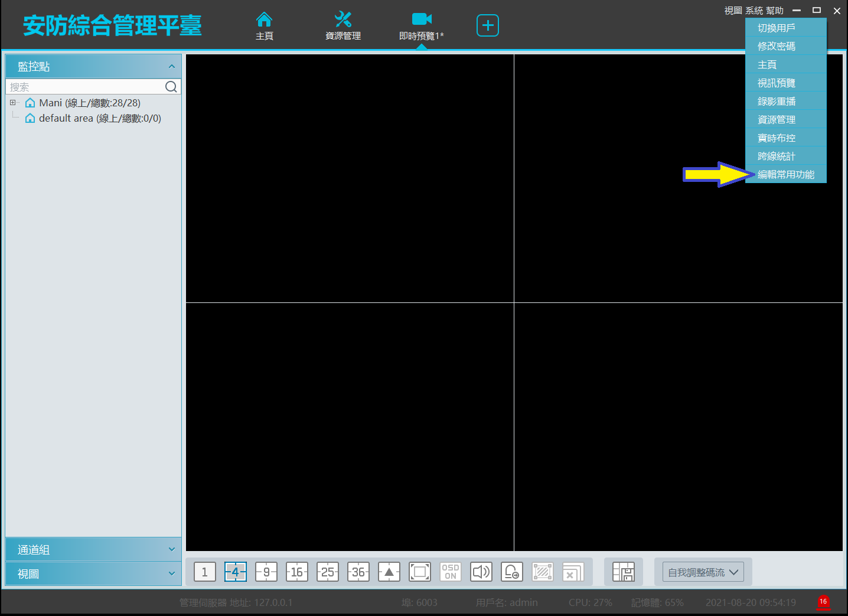Screen dimensions: 848x616
Task: Open Resource Management (資源管理) wrench icon
Action: [x=343, y=21]
